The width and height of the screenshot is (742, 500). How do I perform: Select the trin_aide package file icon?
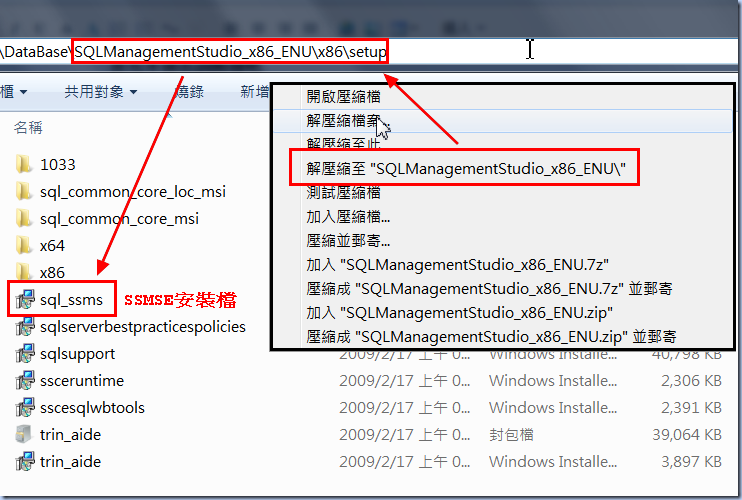click(x=24, y=434)
